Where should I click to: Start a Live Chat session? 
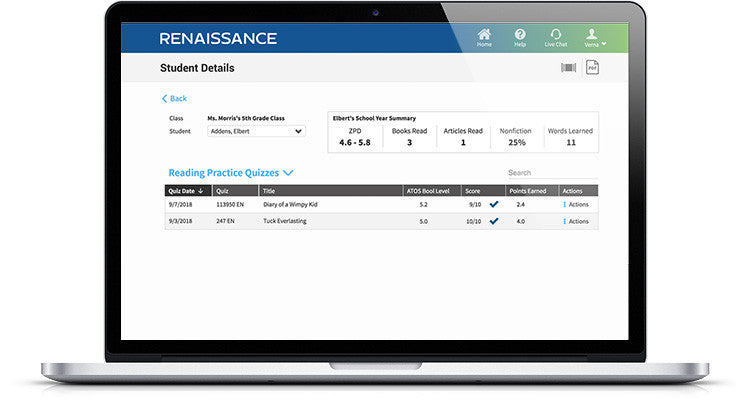click(555, 35)
